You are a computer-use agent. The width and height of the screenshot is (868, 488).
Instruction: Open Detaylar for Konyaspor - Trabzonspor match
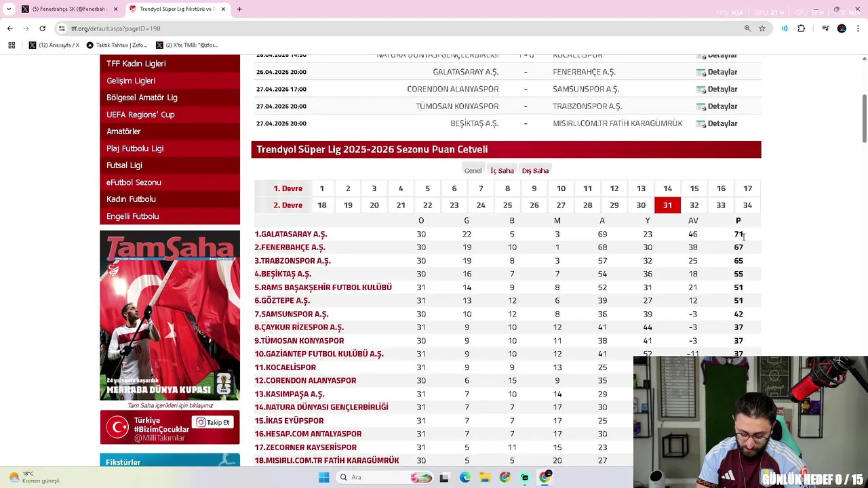(717, 106)
